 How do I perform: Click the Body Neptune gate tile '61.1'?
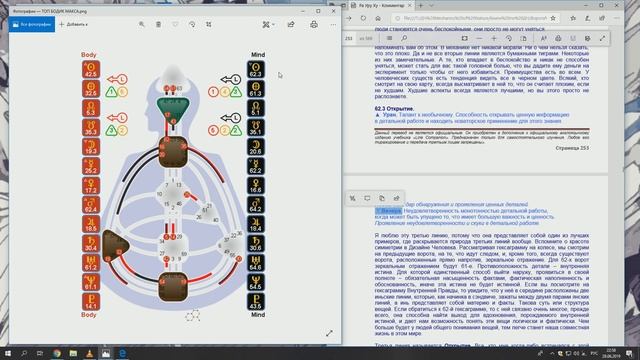pyautogui.click(x=91, y=282)
